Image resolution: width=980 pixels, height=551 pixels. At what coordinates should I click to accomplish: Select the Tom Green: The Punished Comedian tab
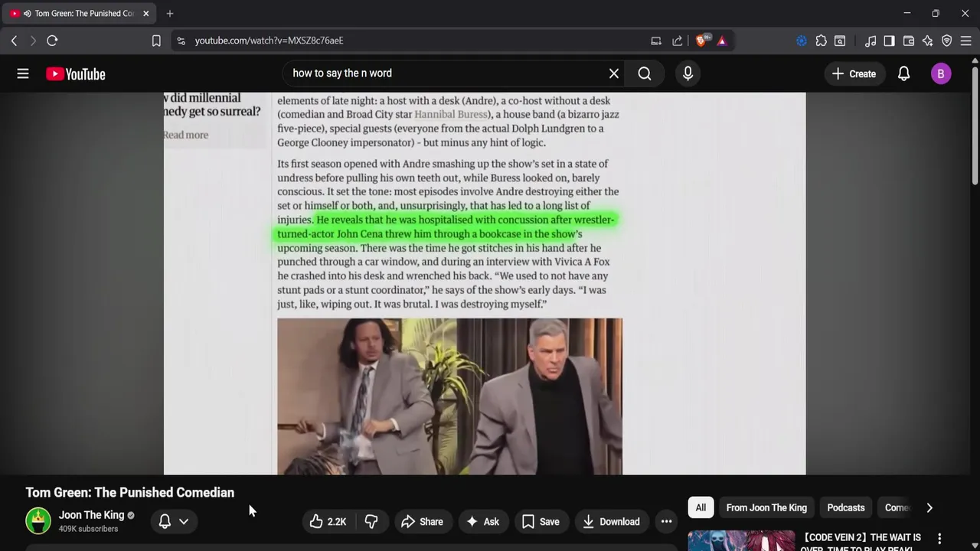point(80,13)
